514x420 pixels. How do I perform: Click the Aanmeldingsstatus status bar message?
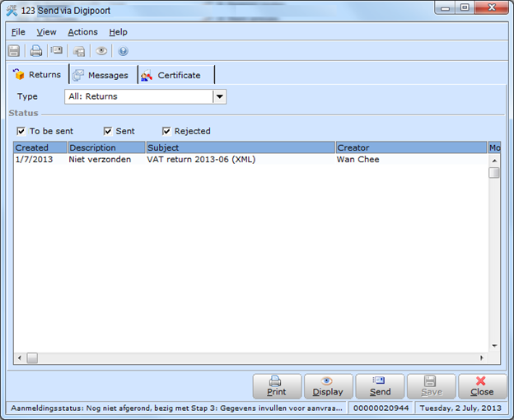click(176, 408)
